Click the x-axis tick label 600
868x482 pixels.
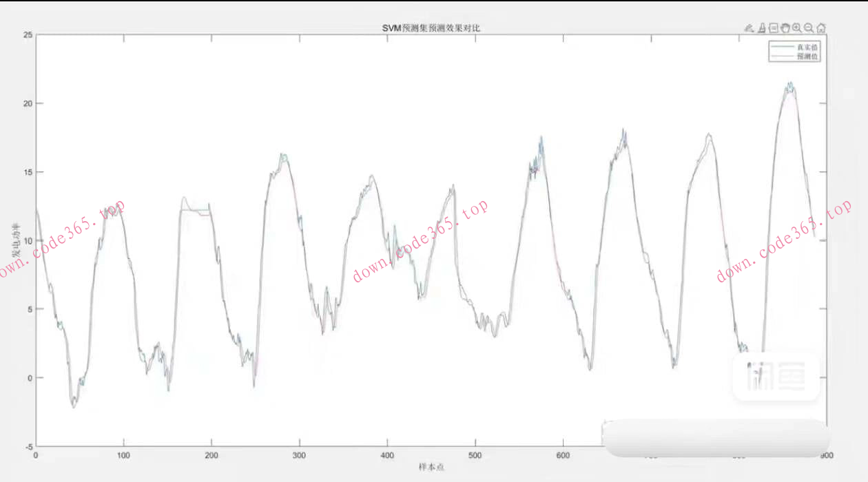(x=563, y=455)
